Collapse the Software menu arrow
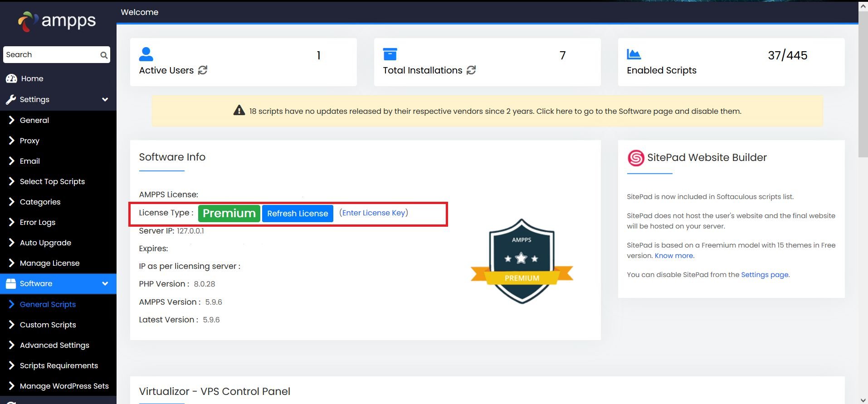 105,284
